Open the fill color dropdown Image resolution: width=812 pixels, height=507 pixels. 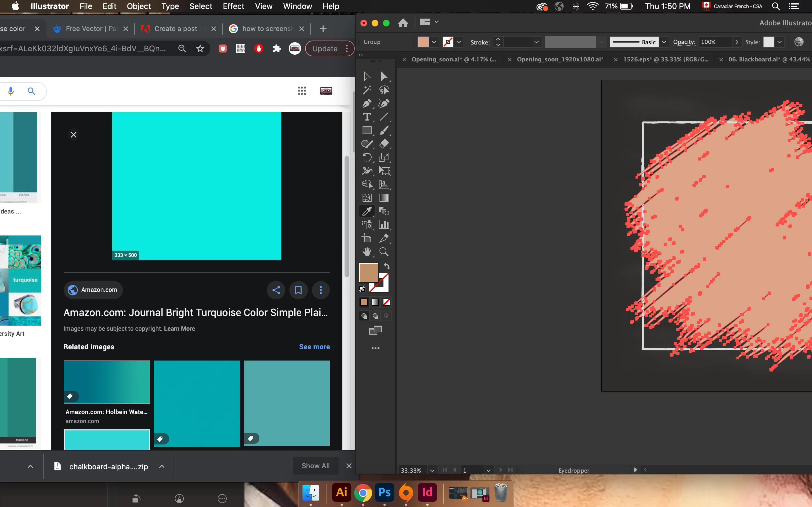click(434, 42)
